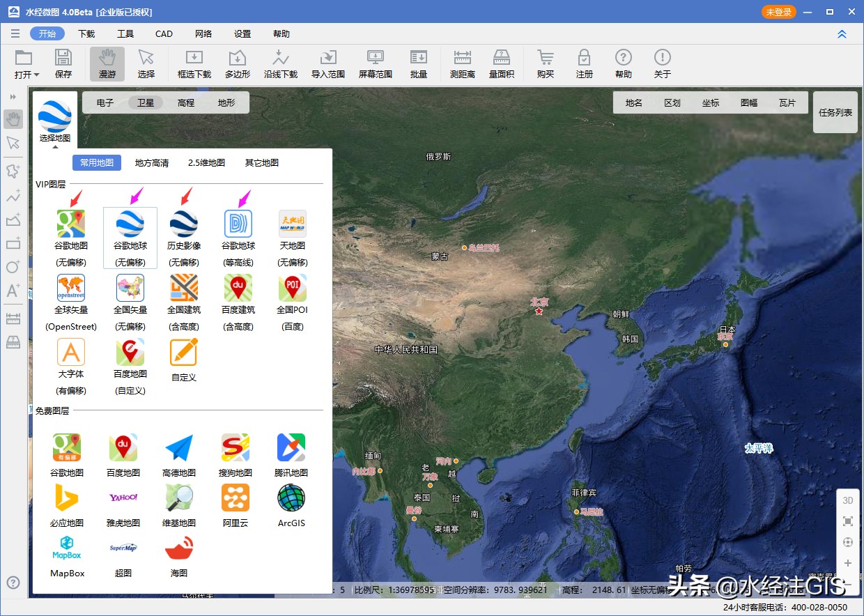Choose the 百度建筑 (含高度) layer icon
The image size is (864, 616).
click(x=238, y=288)
